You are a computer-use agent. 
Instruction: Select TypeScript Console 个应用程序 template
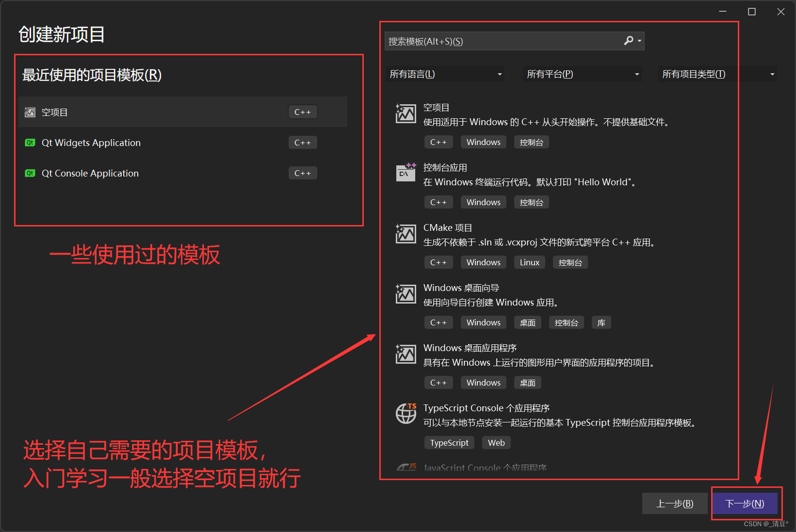(487, 408)
